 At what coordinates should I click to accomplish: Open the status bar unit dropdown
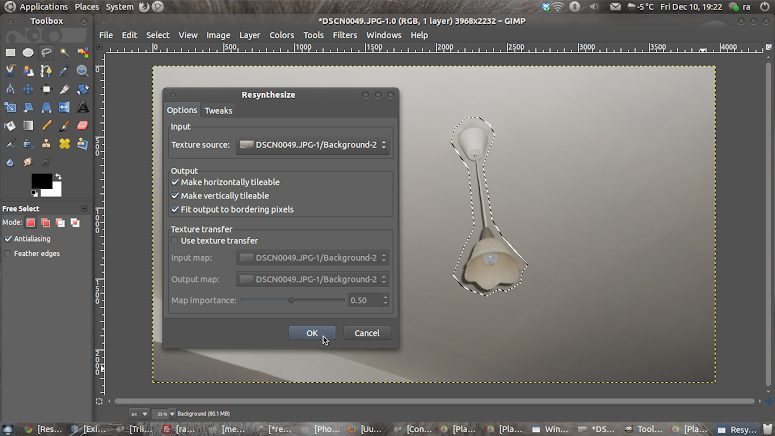[x=139, y=414]
